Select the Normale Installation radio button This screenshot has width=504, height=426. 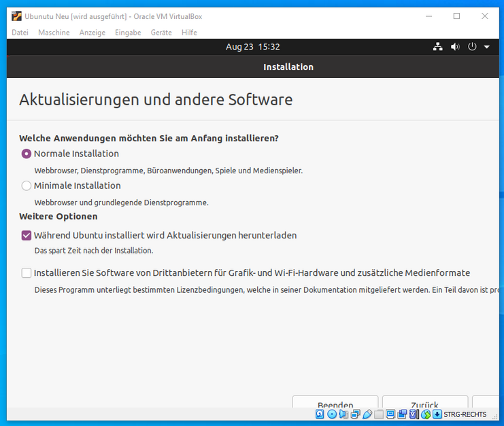(27, 154)
